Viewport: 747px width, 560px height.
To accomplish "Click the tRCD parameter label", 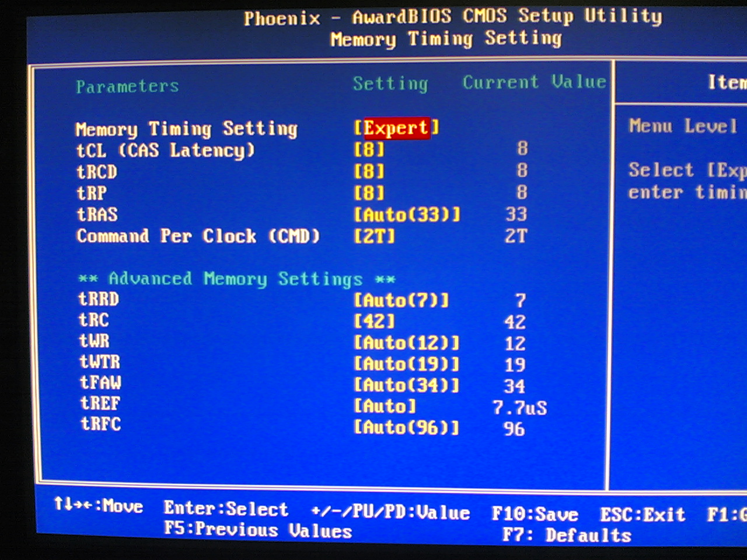I will click(97, 172).
